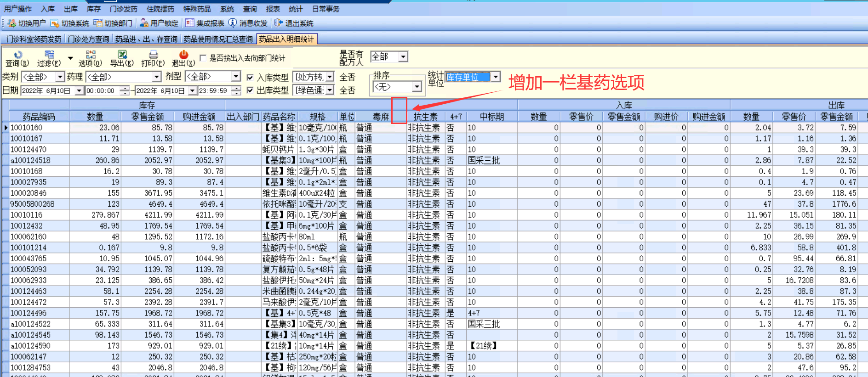The width and height of the screenshot is (868, 377).
Task: Open the 类别 dropdown
Action: pos(60,77)
